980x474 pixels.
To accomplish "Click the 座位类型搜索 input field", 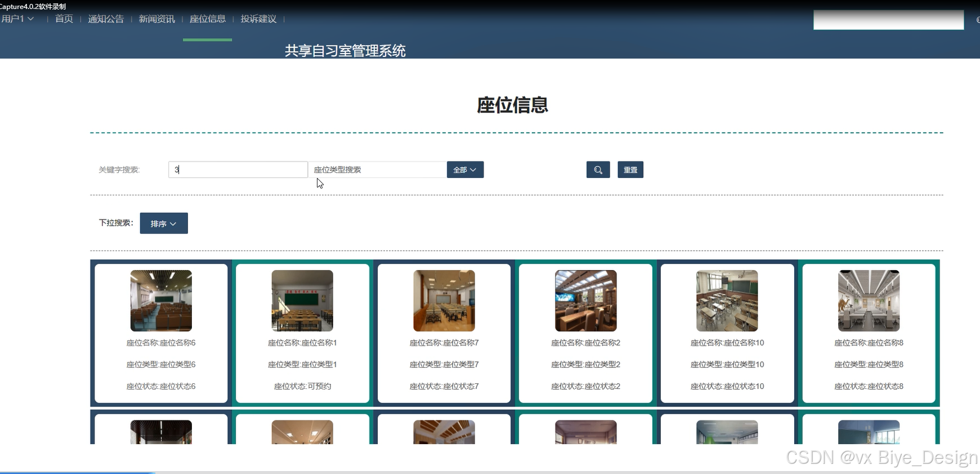I will 377,169.
